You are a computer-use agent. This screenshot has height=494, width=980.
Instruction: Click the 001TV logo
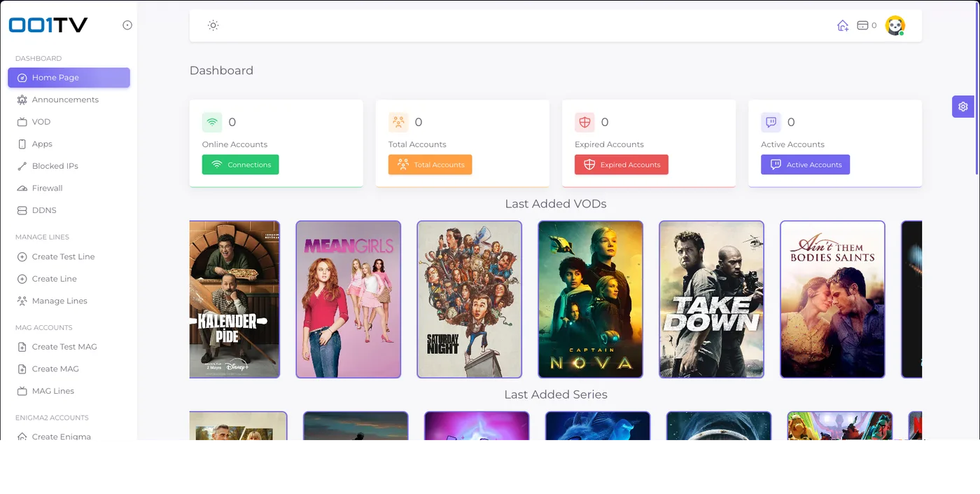click(x=48, y=25)
